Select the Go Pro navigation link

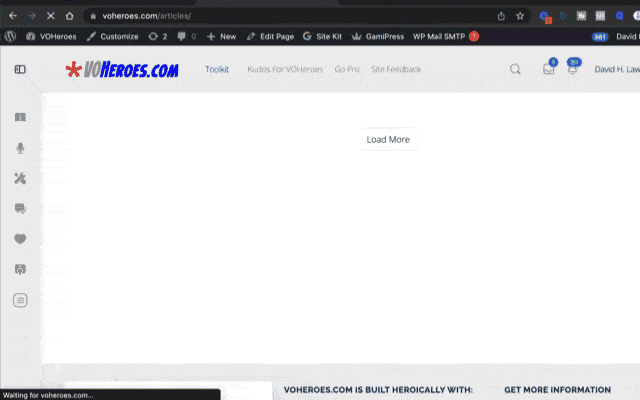pos(347,70)
